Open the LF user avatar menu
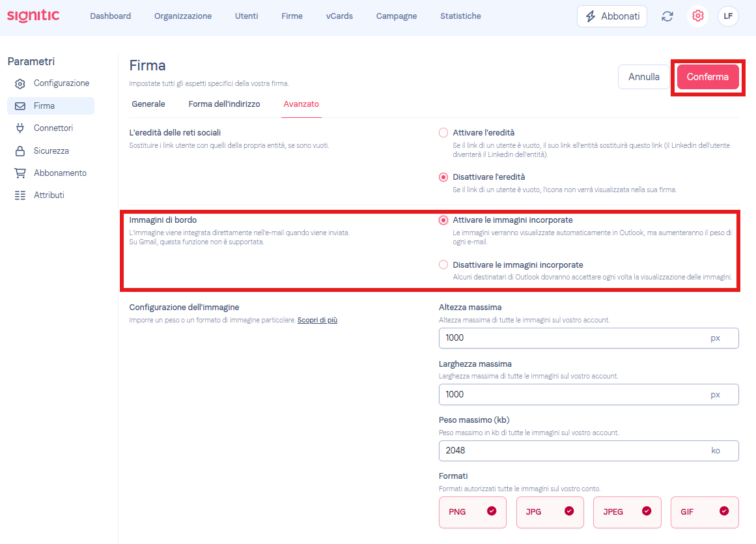Viewport: 756px width, 544px height. [x=728, y=16]
